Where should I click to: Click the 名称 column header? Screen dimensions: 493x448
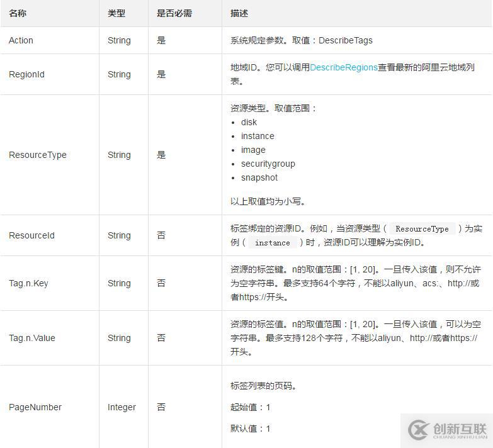(18, 13)
